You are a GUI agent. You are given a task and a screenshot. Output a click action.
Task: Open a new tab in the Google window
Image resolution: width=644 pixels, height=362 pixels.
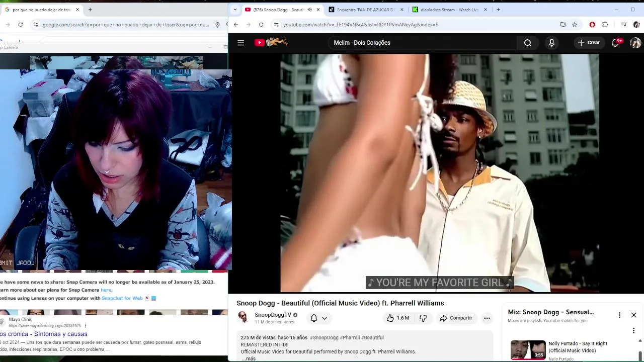(x=90, y=10)
